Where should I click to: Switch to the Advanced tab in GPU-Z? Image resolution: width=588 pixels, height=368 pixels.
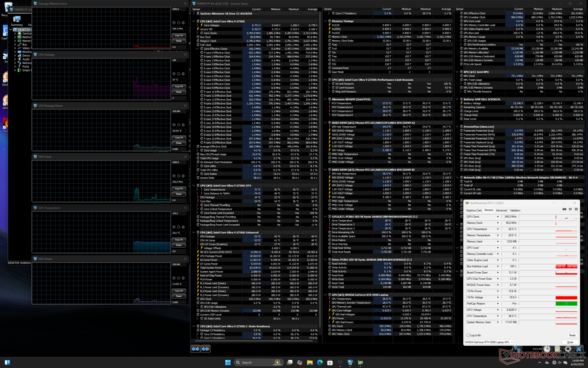coord(501,210)
